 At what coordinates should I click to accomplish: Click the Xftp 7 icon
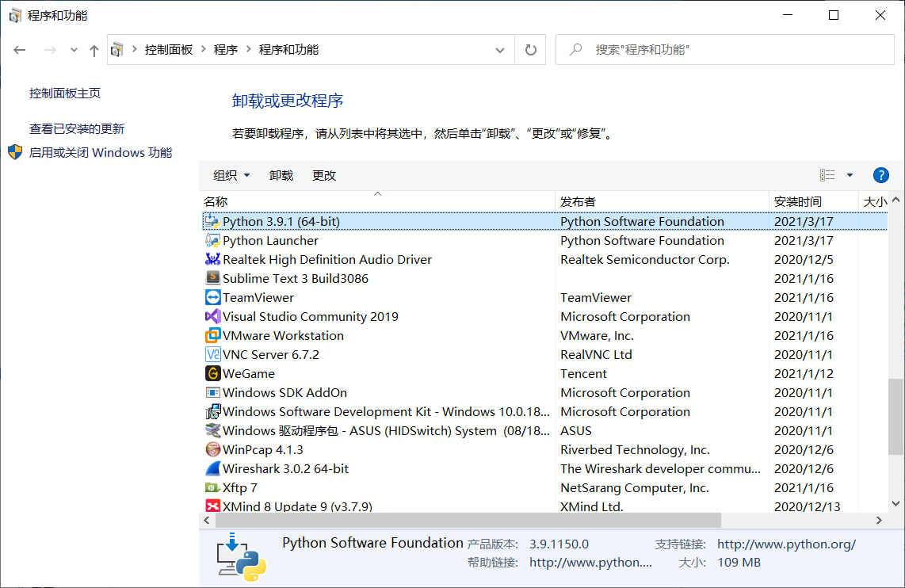coord(212,487)
